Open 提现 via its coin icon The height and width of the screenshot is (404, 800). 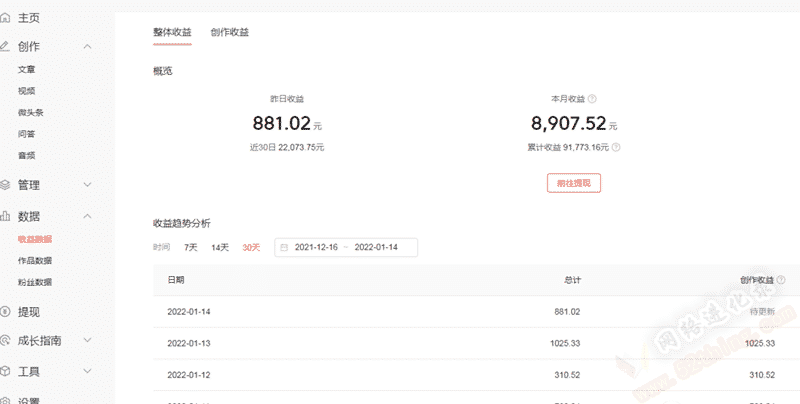click(6, 312)
